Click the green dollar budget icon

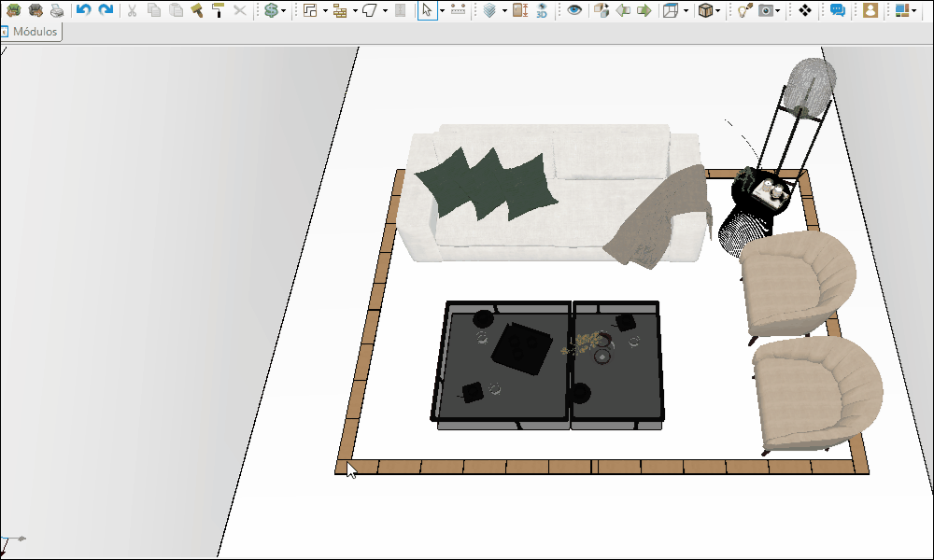click(x=271, y=10)
